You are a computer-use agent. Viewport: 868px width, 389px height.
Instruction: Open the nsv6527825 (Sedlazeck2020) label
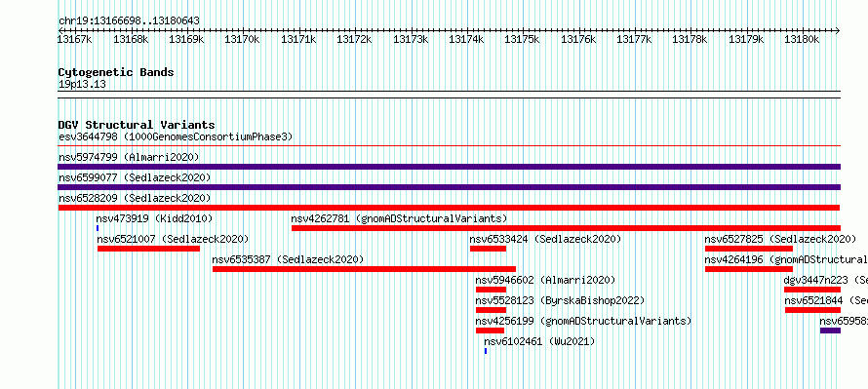[780, 239]
